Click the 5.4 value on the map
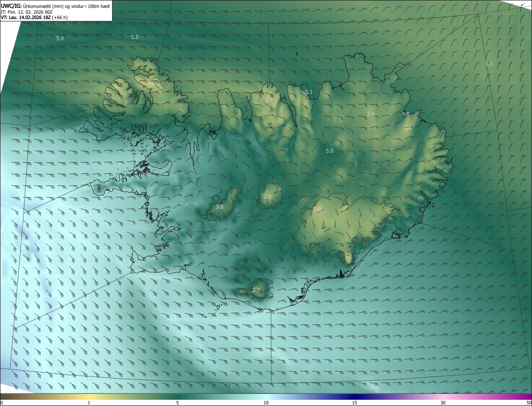Viewport: 532px width, 406px height. pyautogui.click(x=60, y=38)
